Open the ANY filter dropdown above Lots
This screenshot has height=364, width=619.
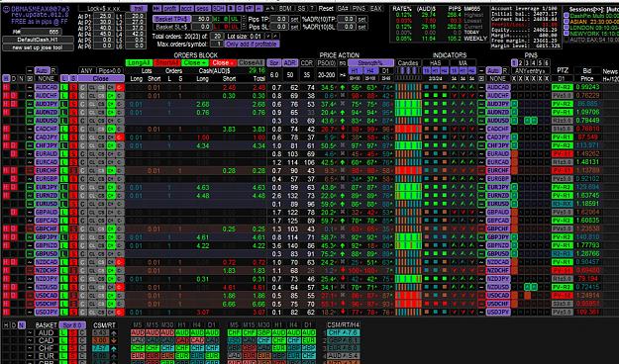tap(86, 70)
